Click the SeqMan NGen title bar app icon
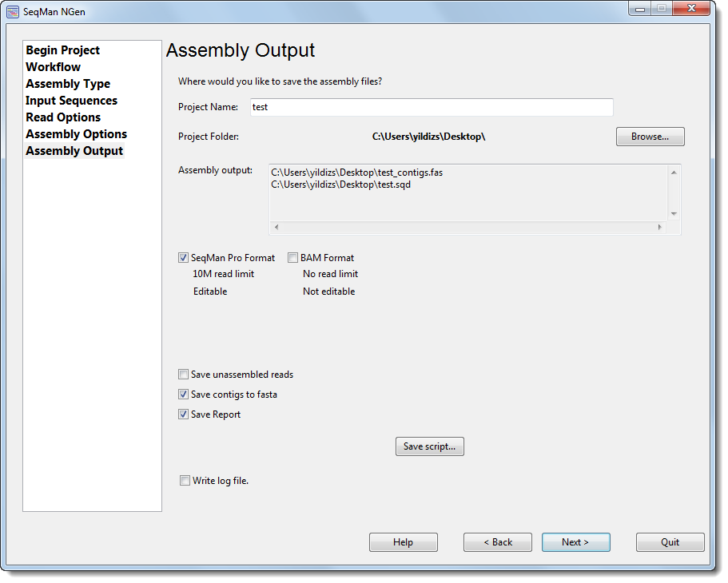 (x=13, y=12)
